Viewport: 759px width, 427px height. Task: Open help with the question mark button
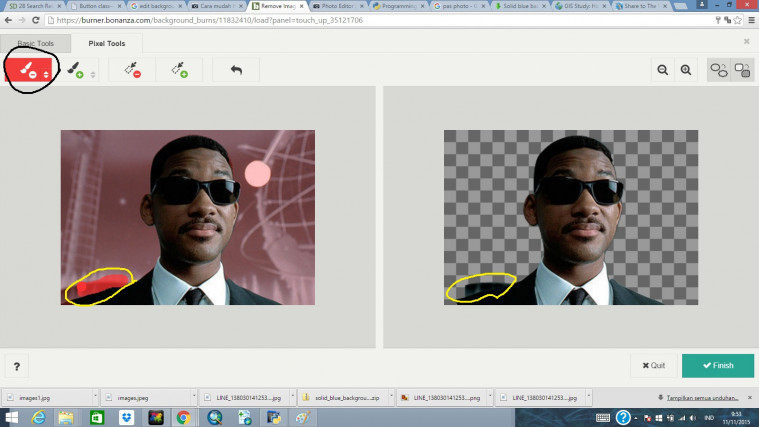click(17, 366)
